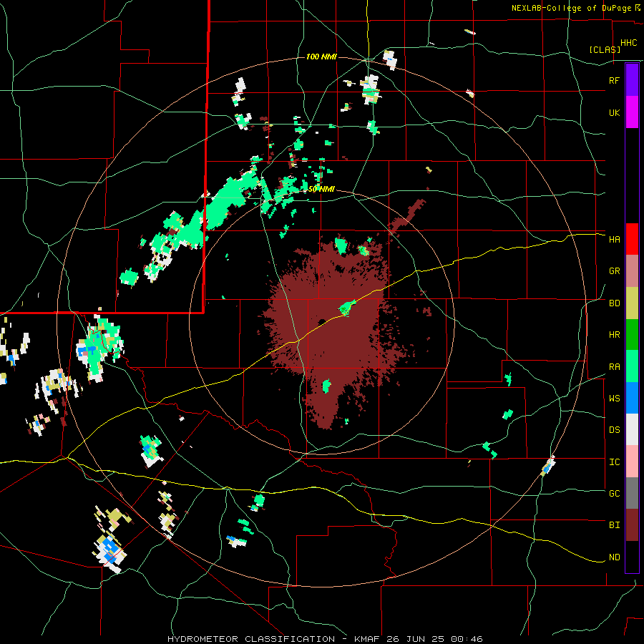This screenshot has height=644, width=644.
Task: Click the HR heavy rain green swatch
Action: (632, 334)
